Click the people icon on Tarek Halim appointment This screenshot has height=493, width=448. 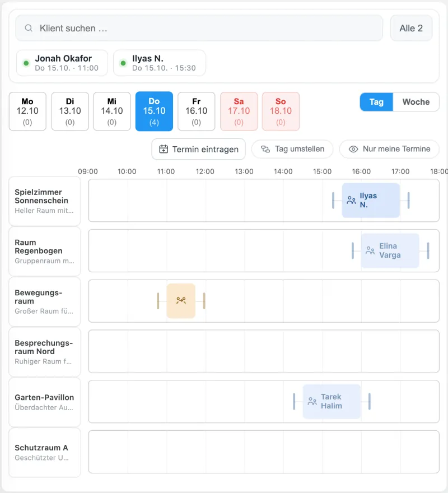[312, 402]
